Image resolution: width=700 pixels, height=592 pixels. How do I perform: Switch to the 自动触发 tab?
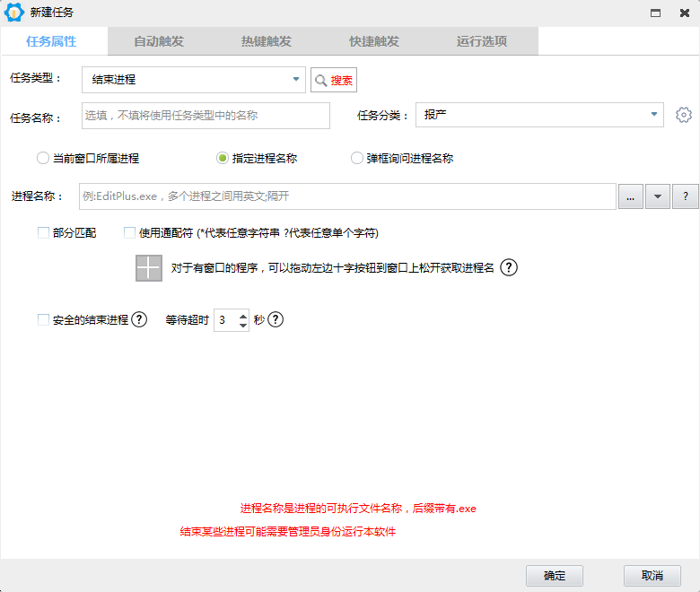coord(159,41)
